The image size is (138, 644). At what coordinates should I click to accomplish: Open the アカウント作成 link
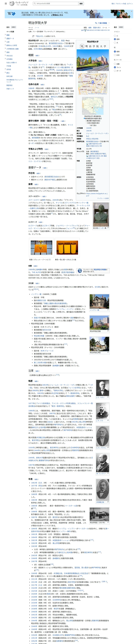121,4
